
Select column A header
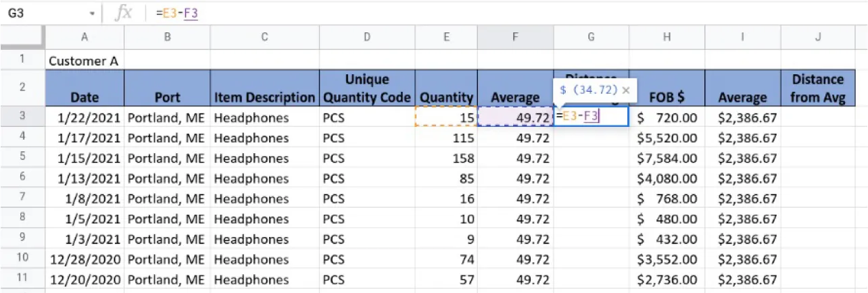coord(85,37)
